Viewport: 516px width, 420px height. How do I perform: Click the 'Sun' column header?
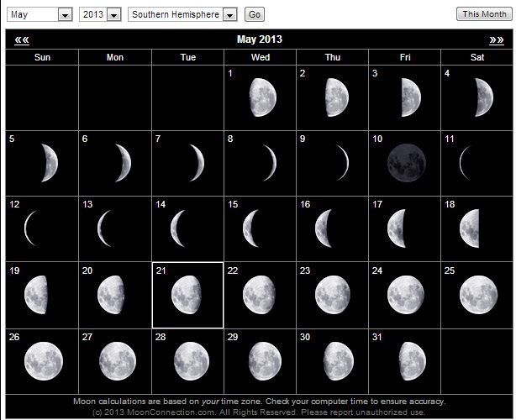[43, 57]
